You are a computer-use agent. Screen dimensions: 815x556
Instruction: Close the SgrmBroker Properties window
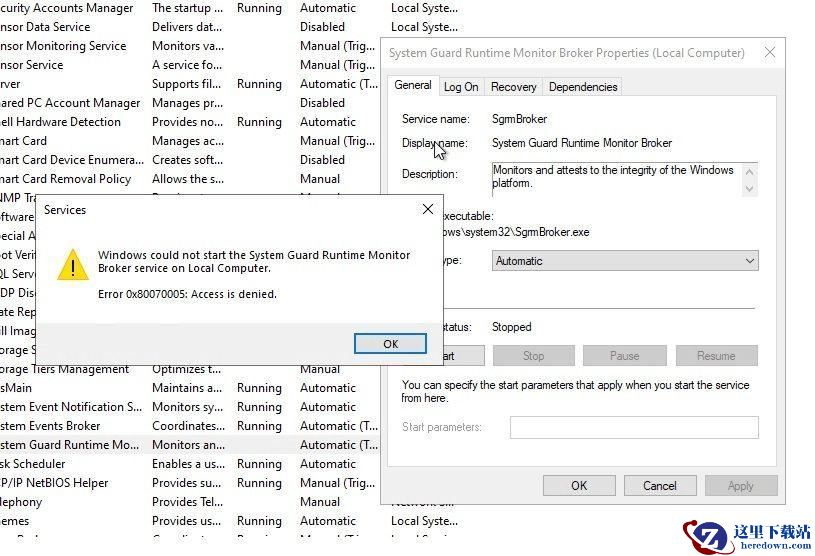pos(770,52)
